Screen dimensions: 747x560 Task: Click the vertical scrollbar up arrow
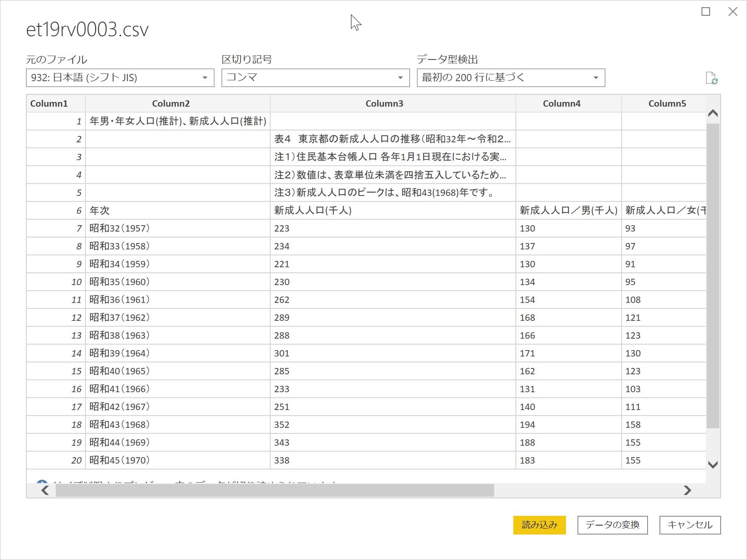713,113
